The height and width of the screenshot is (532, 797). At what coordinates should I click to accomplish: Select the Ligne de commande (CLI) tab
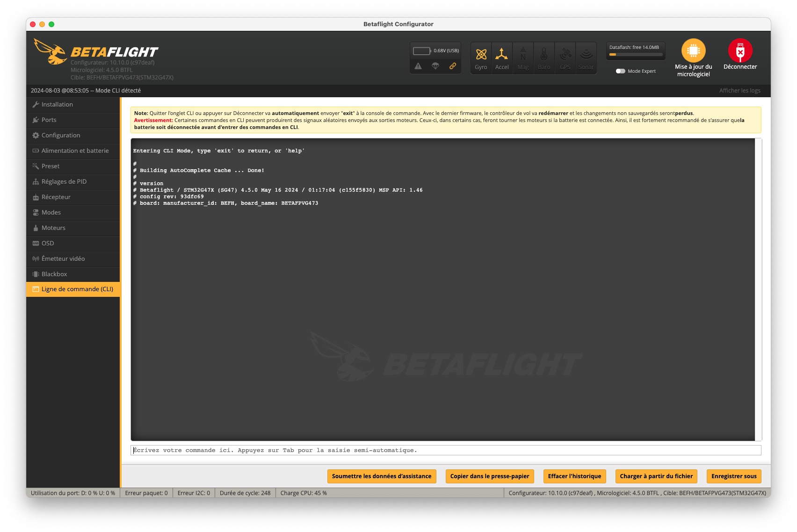click(73, 289)
